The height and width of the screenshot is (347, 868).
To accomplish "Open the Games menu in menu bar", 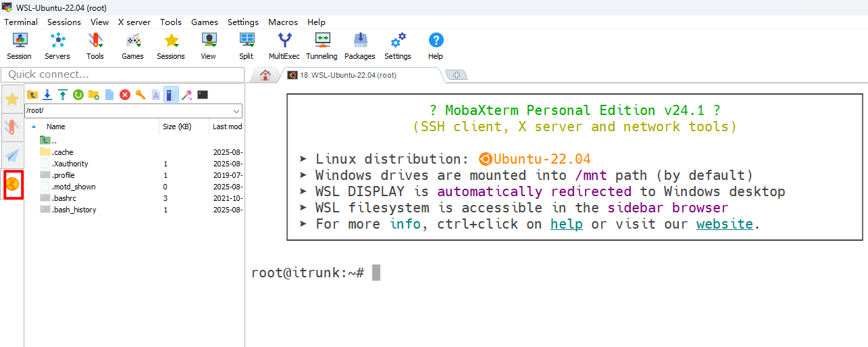I will [205, 22].
